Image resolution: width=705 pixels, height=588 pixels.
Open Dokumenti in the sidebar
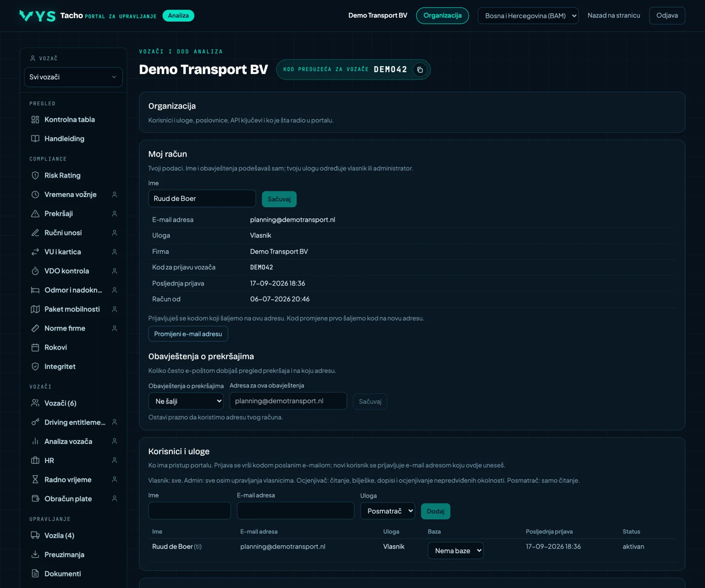pyautogui.click(x=63, y=573)
